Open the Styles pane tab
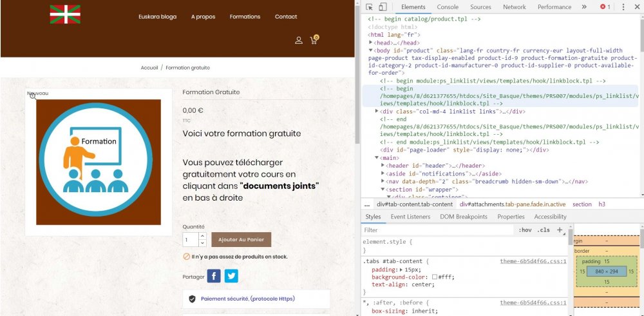644x316 pixels. pos(373,217)
